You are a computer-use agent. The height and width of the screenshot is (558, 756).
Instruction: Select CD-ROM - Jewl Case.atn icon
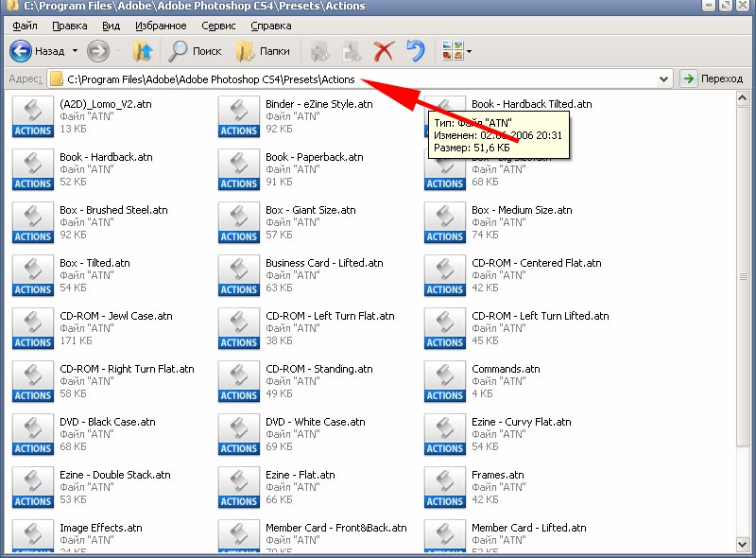point(33,329)
